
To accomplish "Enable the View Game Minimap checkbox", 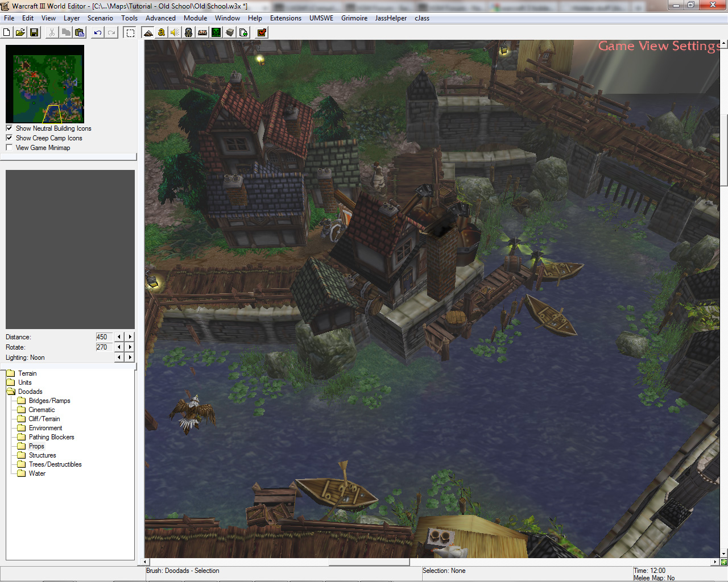I will pyautogui.click(x=9, y=148).
